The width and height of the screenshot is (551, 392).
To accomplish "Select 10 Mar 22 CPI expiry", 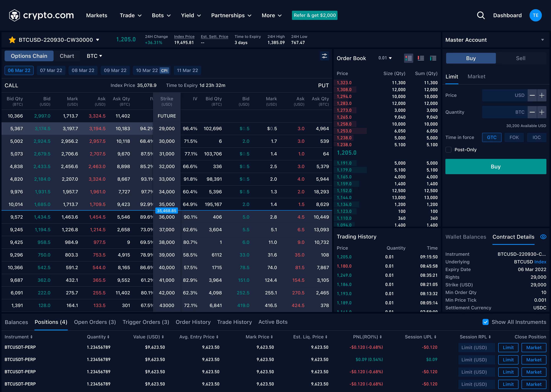I will 152,70.
